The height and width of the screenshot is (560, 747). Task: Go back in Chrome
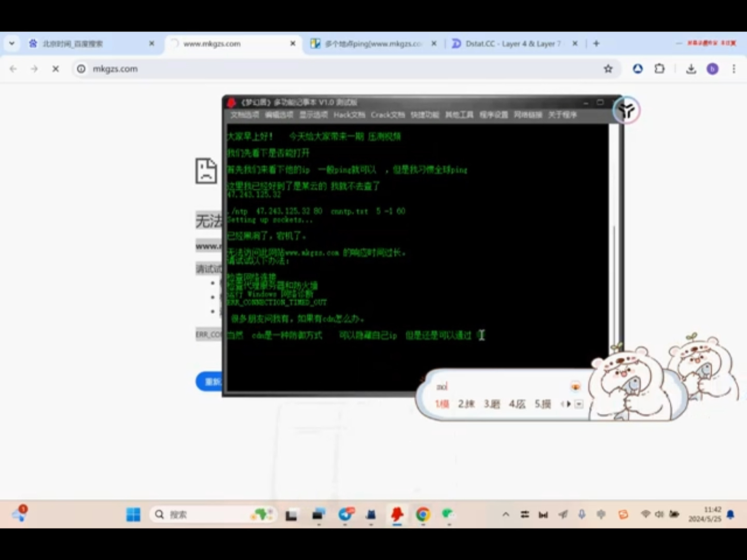(x=13, y=68)
